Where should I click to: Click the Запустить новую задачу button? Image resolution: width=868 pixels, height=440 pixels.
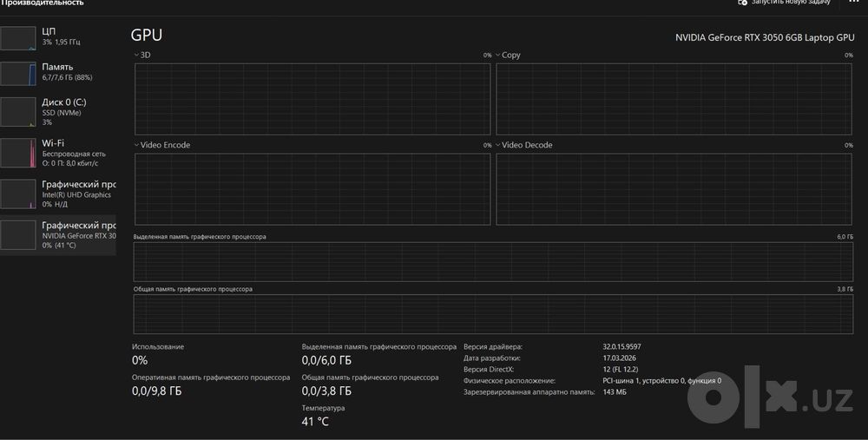pos(785,3)
